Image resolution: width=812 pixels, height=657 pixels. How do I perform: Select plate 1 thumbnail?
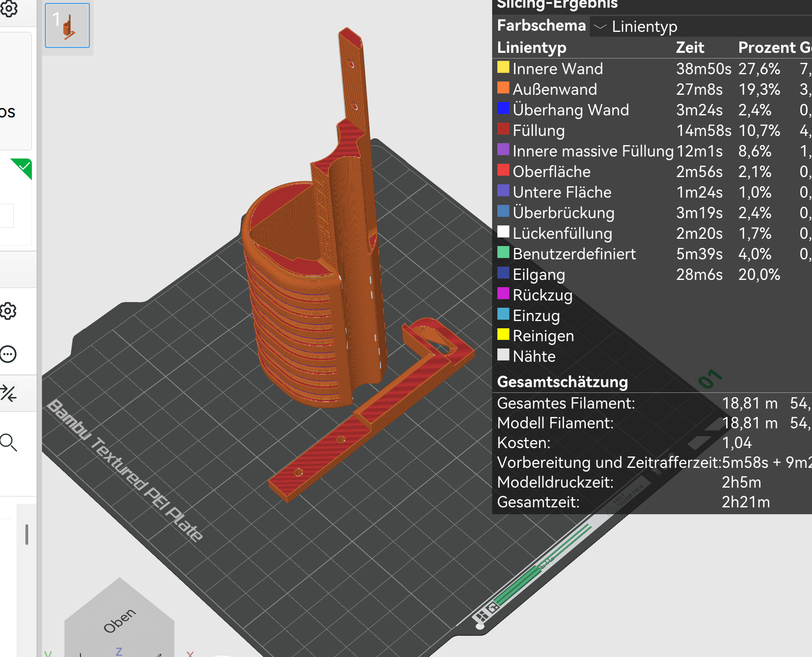tap(67, 25)
